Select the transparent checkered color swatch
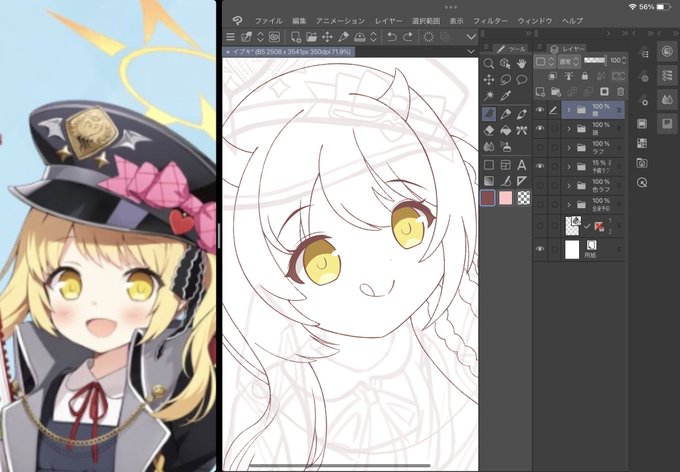Screen dimensions: 680x472 click(x=524, y=198)
